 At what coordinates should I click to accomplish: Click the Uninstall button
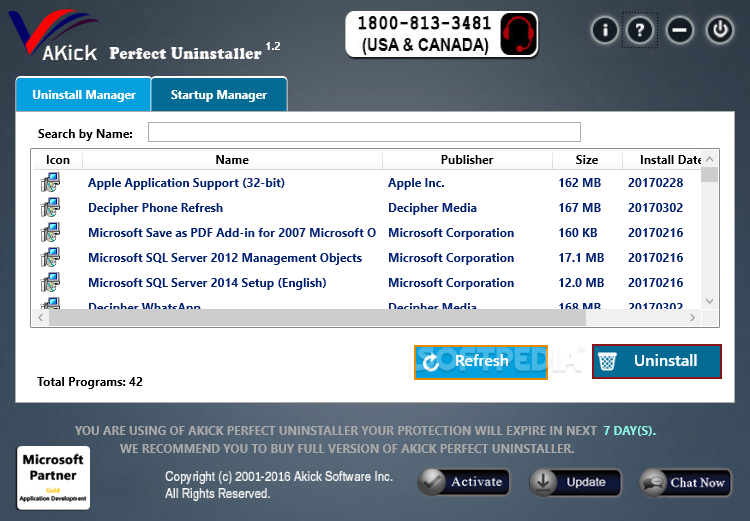coord(657,361)
